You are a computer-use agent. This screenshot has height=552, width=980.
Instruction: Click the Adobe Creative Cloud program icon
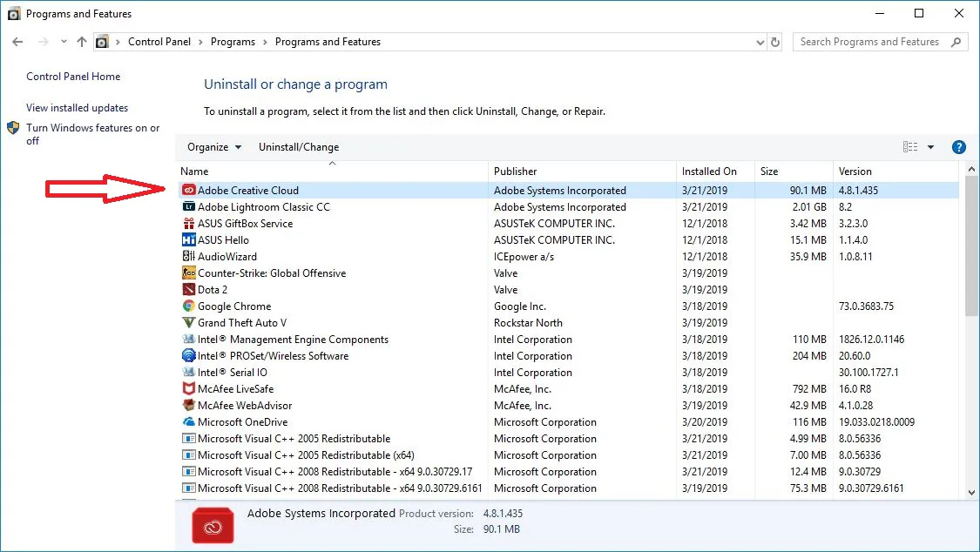(189, 190)
